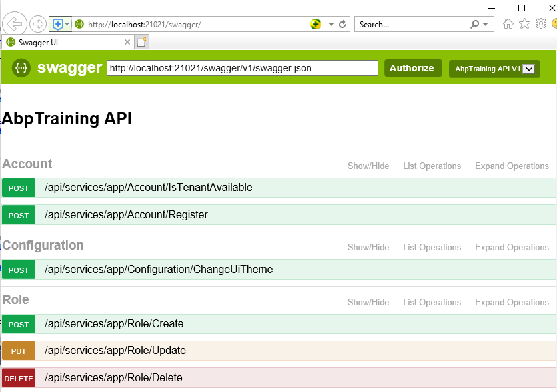Viewport: 557px width, 392px height.
Task: Click the Swagger logo icon
Action: point(21,67)
